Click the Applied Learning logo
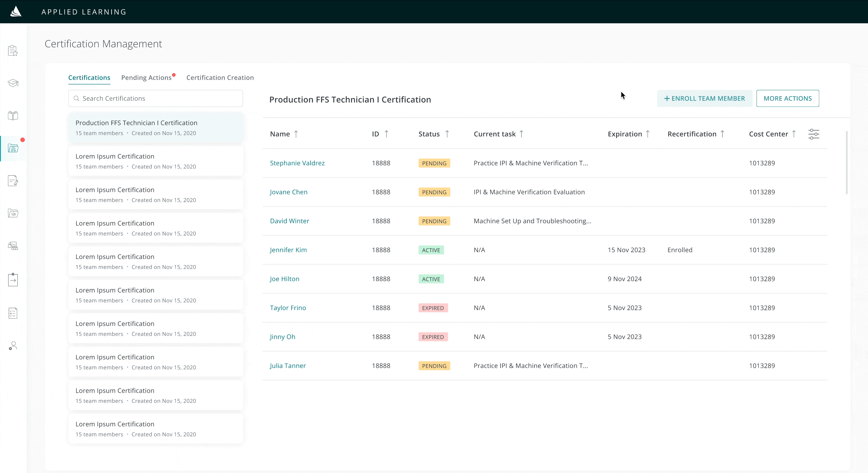The image size is (868, 473). 16,11
